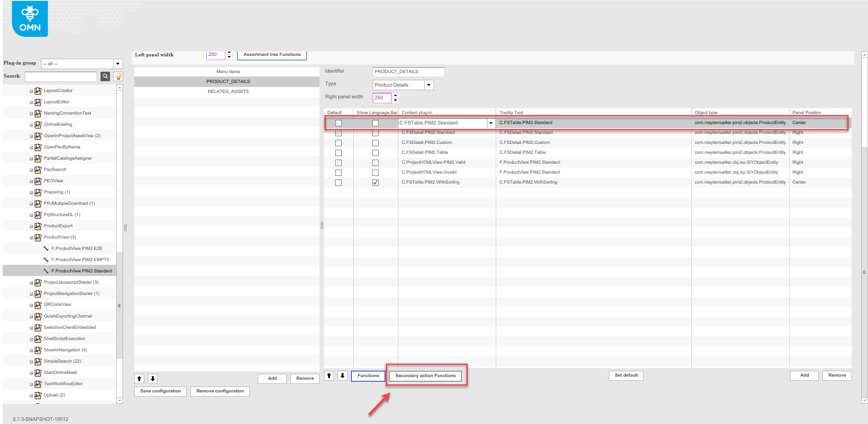Move the selected menu item down with arrow icon

(152, 378)
